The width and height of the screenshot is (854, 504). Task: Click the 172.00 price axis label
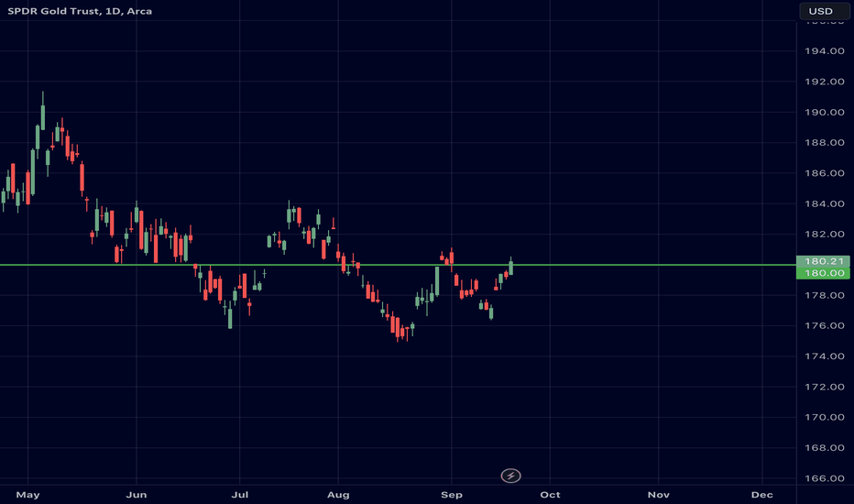(x=825, y=387)
